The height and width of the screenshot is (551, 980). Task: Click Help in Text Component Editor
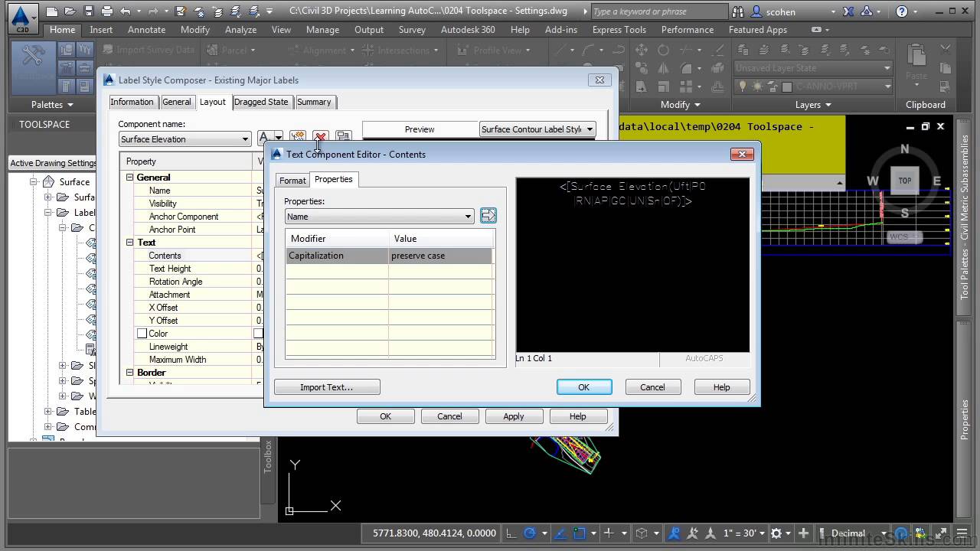pyautogui.click(x=722, y=387)
